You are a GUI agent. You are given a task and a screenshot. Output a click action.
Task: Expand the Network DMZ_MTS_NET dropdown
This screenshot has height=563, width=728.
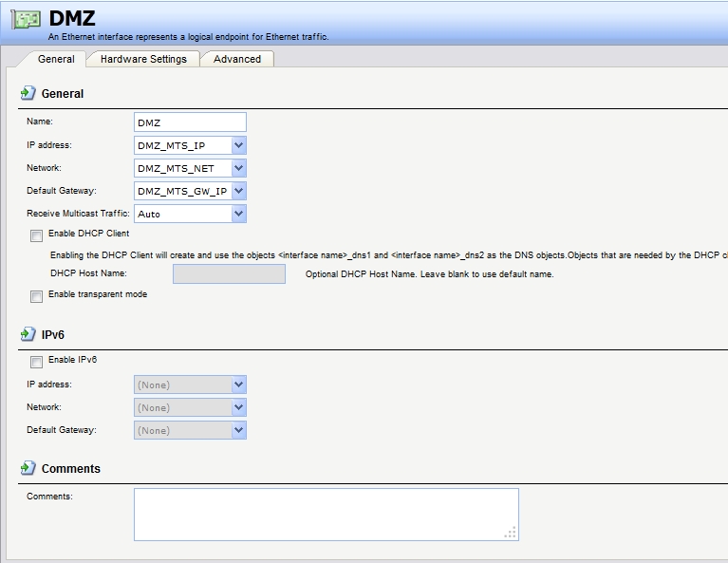point(238,168)
